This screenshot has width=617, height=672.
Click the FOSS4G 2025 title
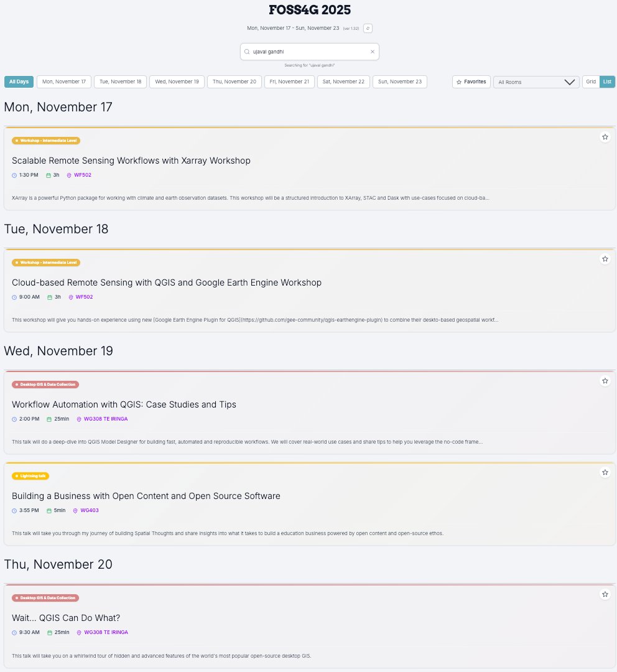[309, 10]
